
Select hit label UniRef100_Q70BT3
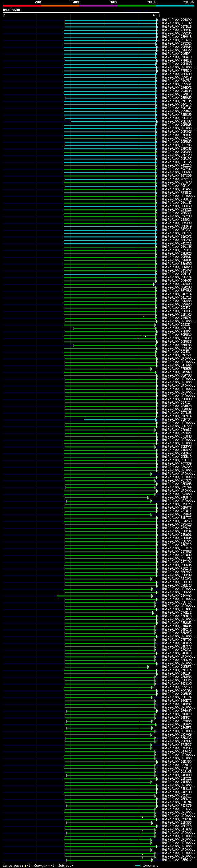[x=177, y=94]
